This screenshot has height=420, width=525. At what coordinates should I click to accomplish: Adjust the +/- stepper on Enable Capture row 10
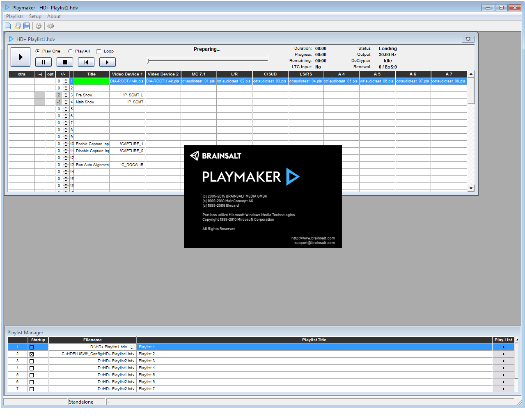[66, 144]
